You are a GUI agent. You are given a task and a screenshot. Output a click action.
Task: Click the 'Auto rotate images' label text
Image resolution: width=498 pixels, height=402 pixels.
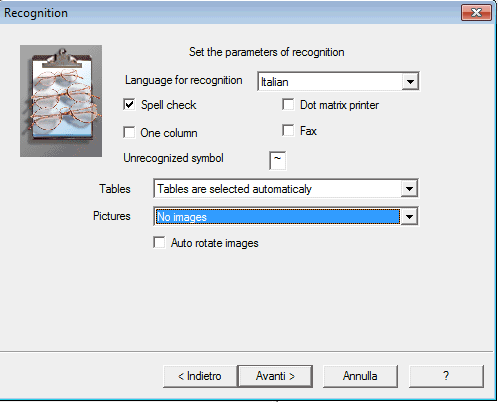215,243
